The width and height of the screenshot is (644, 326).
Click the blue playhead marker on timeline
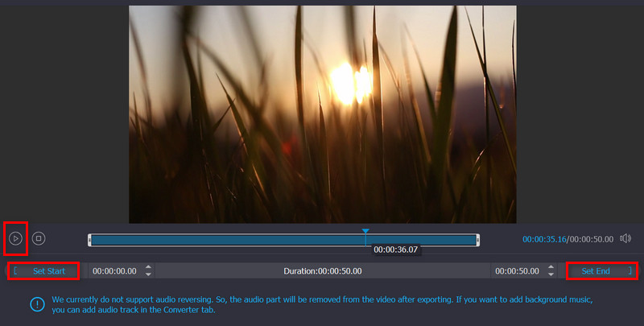click(x=365, y=232)
